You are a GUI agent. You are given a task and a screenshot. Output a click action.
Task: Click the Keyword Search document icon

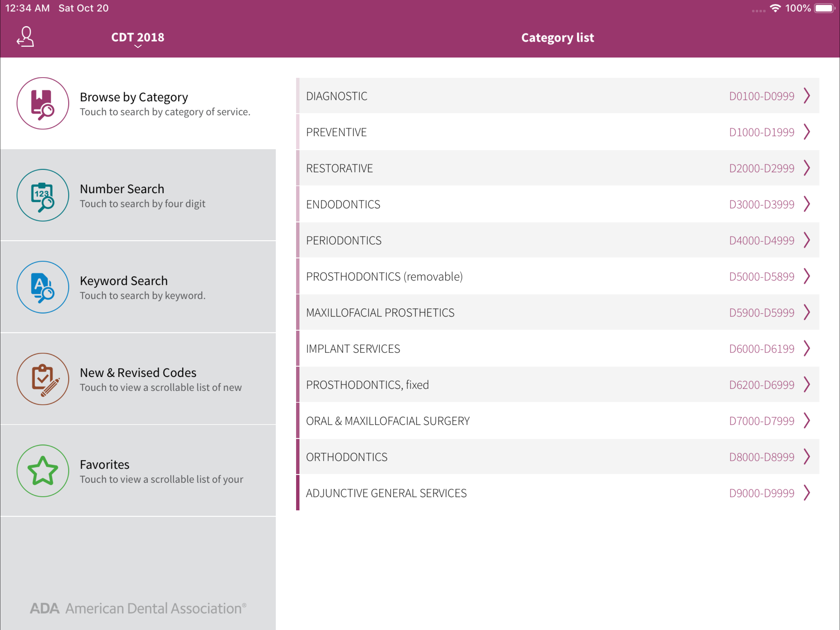(43, 287)
